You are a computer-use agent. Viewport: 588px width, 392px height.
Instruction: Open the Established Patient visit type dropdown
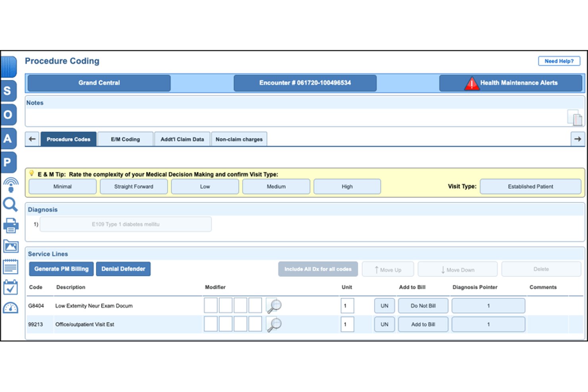pyautogui.click(x=530, y=187)
